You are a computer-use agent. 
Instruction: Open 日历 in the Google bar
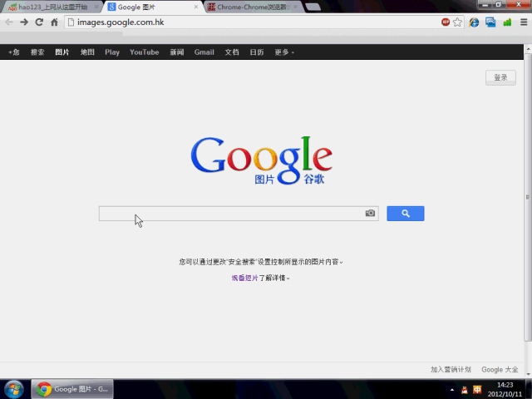(x=257, y=52)
